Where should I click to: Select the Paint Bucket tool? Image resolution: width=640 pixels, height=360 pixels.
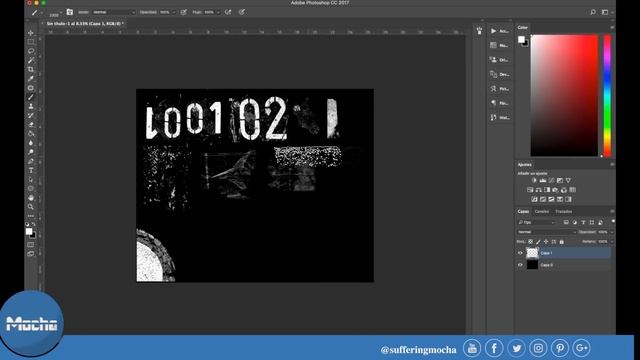[x=31, y=134]
